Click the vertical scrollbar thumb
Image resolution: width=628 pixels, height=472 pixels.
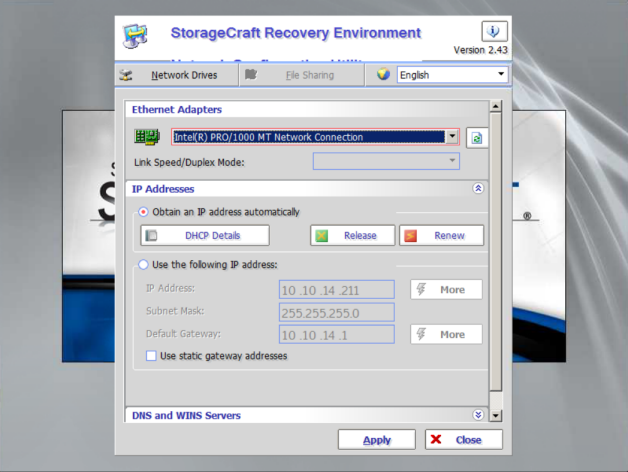click(x=495, y=252)
